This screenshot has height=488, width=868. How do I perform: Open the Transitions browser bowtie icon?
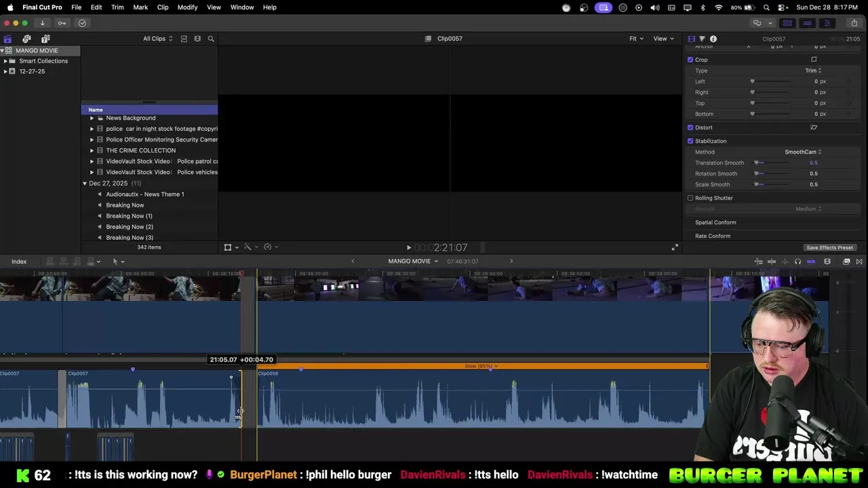(x=859, y=262)
